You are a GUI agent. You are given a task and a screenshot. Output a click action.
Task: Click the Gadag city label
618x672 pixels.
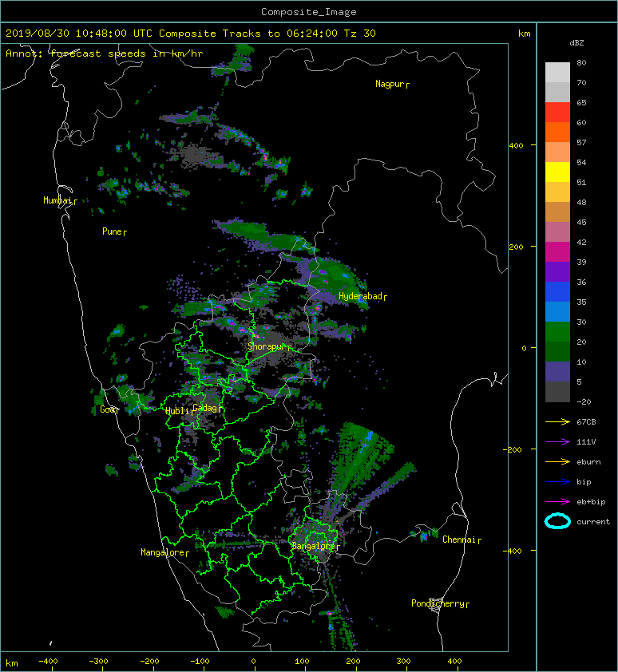pos(207,408)
